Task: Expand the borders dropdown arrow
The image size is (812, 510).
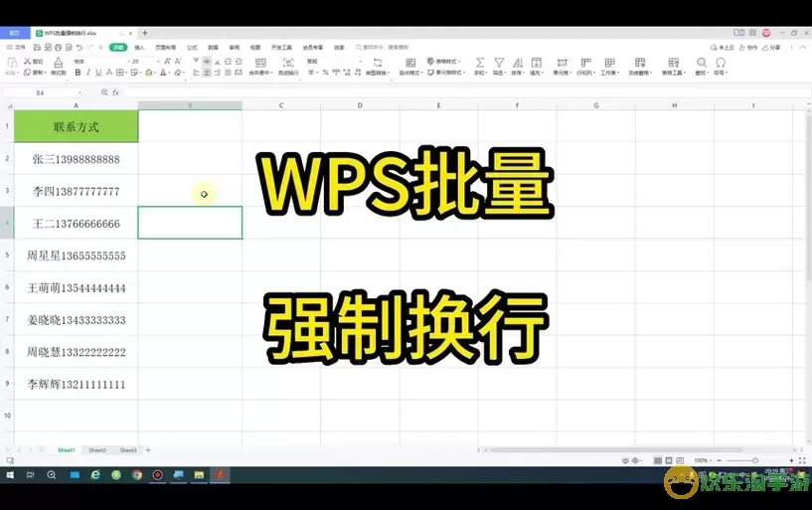Action: [x=126, y=73]
